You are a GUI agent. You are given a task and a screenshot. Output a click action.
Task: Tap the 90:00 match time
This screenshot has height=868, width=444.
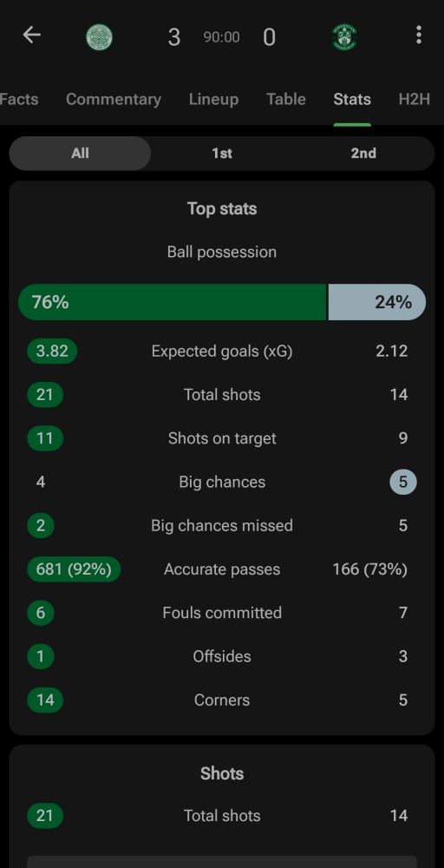point(221,37)
